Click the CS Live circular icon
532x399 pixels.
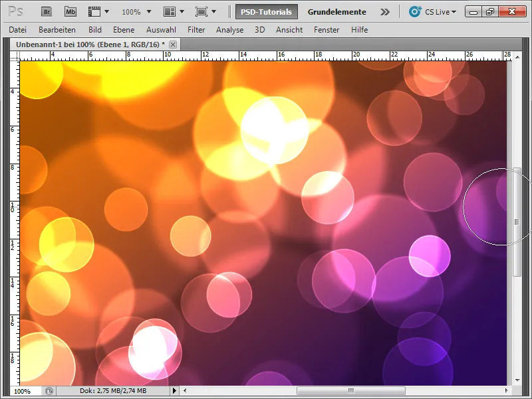[x=415, y=11]
